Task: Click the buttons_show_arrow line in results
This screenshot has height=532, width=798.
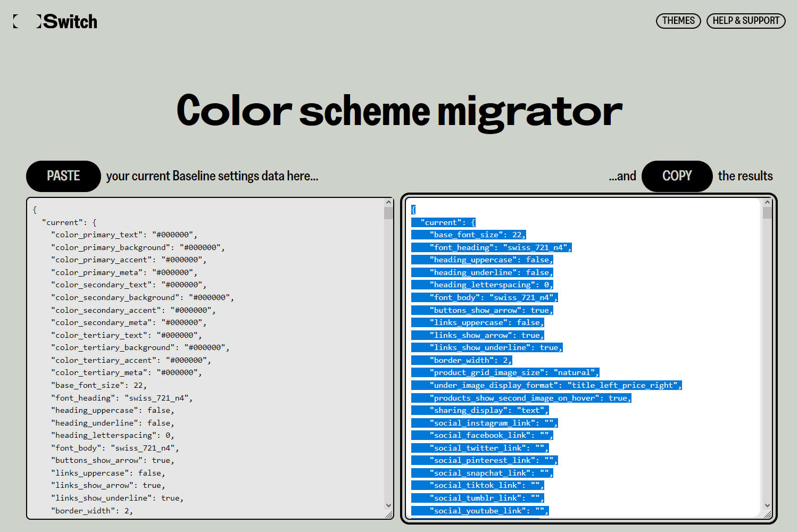Action: click(482, 310)
